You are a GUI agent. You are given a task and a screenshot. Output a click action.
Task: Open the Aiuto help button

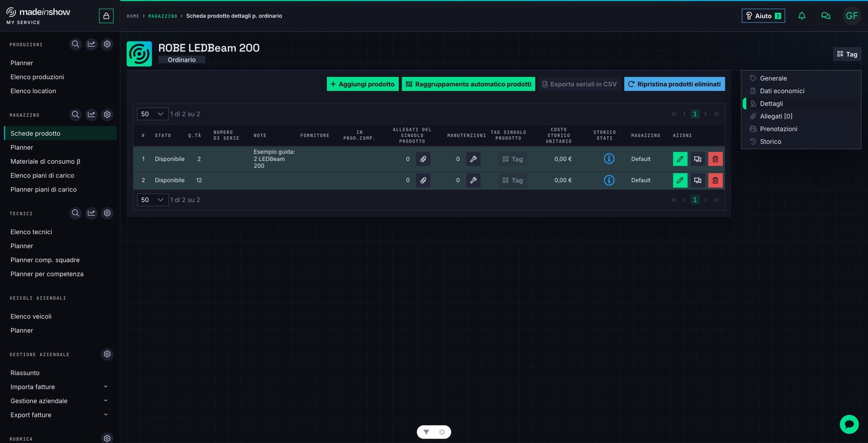[x=763, y=16]
